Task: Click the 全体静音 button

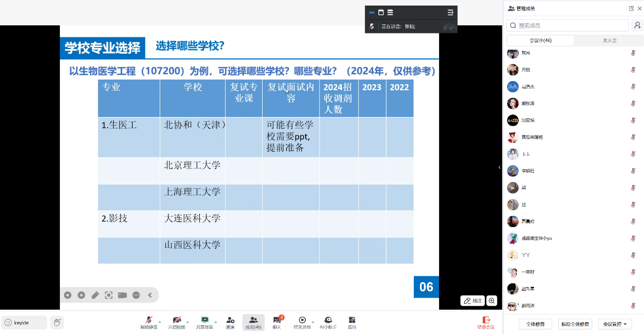Action: tap(535, 324)
